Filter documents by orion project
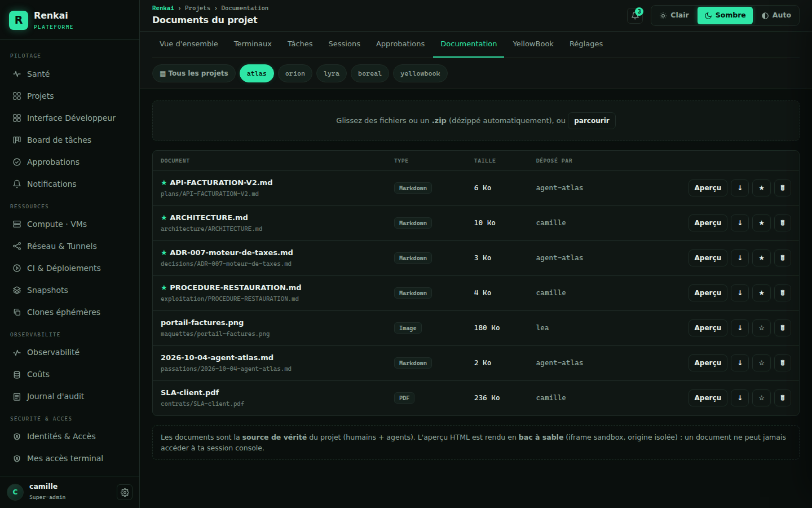Viewport: 812px width, 508px height. [x=295, y=73]
